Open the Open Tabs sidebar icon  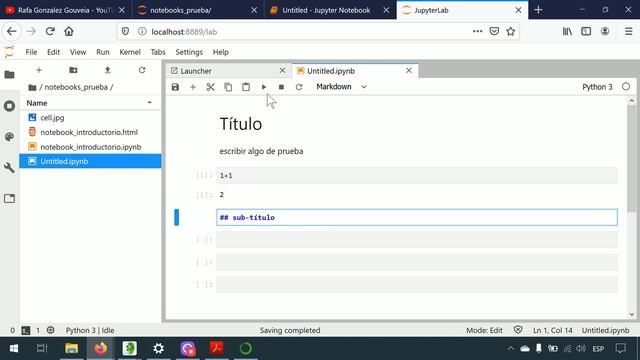[9, 199]
